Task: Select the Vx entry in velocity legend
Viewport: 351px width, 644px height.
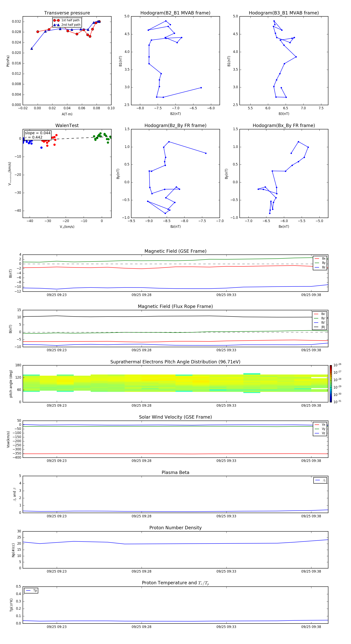Action: (x=320, y=424)
